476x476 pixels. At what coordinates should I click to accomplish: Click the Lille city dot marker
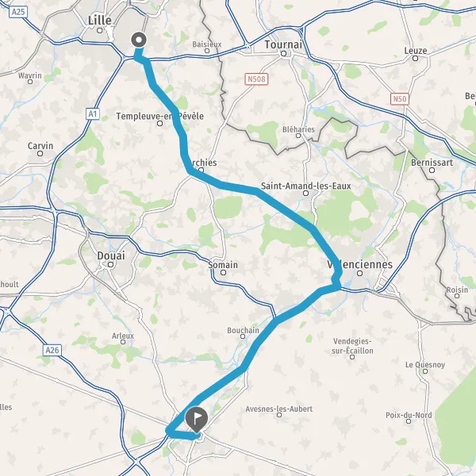tap(100, 30)
